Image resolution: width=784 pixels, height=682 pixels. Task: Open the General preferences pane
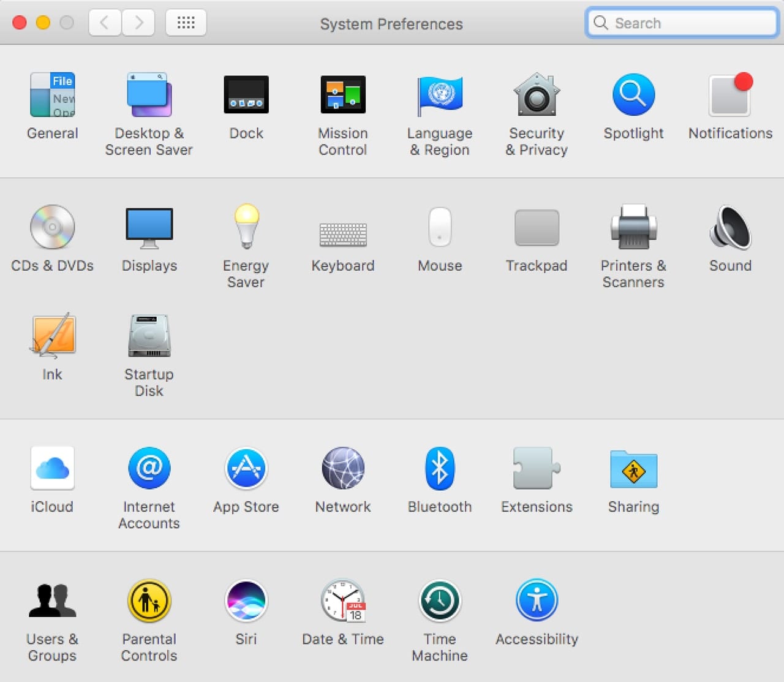53,95
